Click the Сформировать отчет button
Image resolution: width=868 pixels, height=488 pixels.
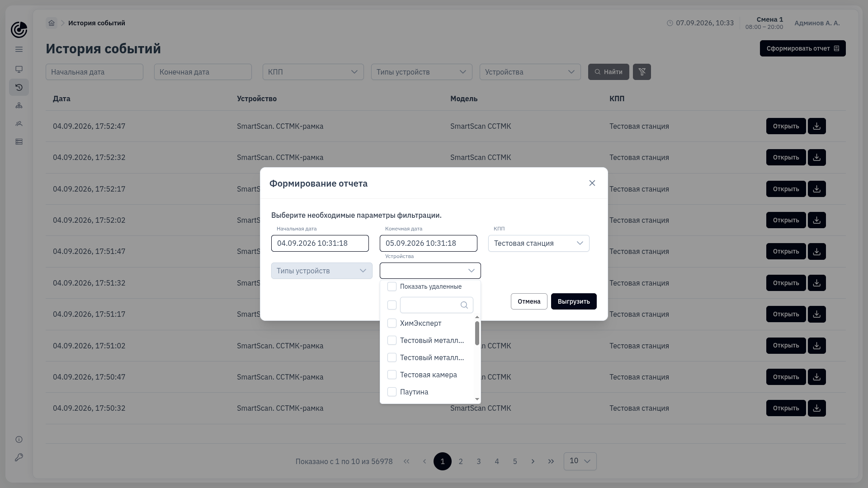pyautogui.click(x=803, y=48)
